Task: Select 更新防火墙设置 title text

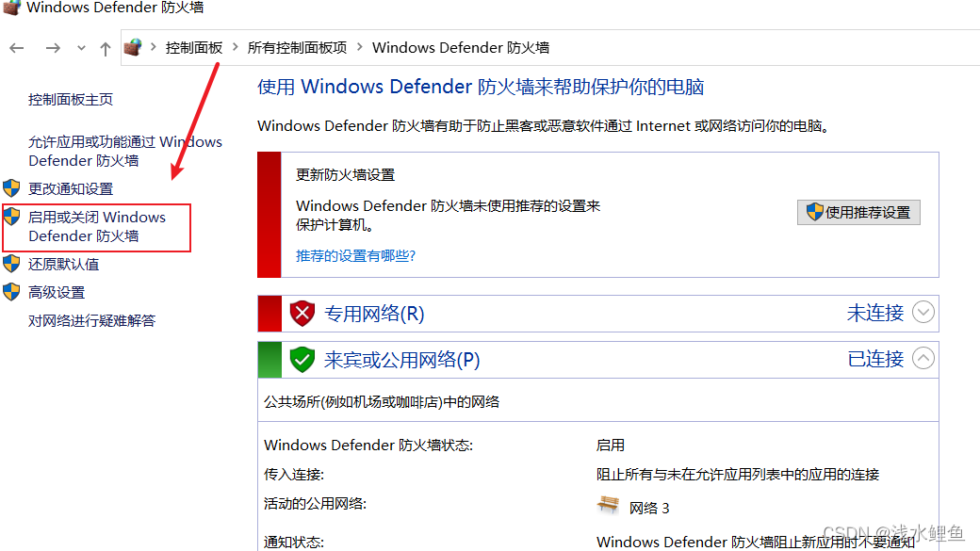Action: click(x=345, y=174)
